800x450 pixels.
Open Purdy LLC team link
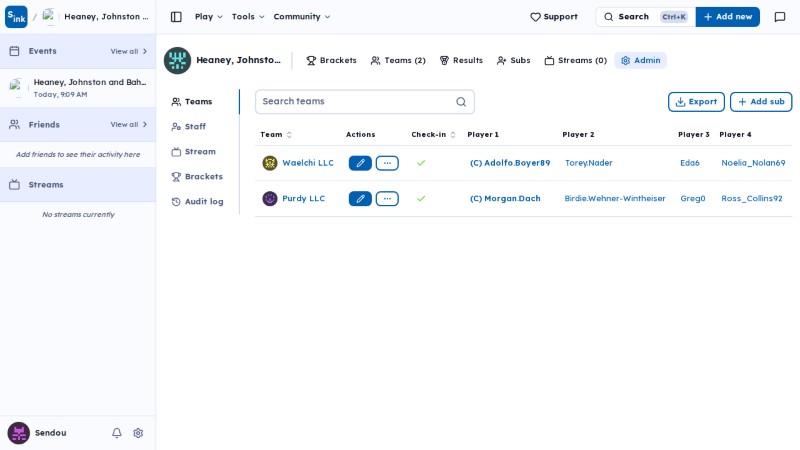pyautogui.click(x=304, y=198)
